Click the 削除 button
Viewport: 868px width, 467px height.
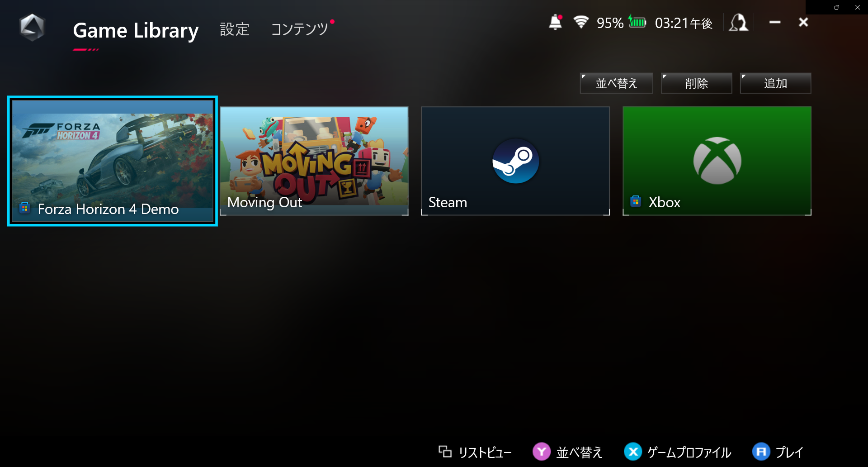pos(697,83)
